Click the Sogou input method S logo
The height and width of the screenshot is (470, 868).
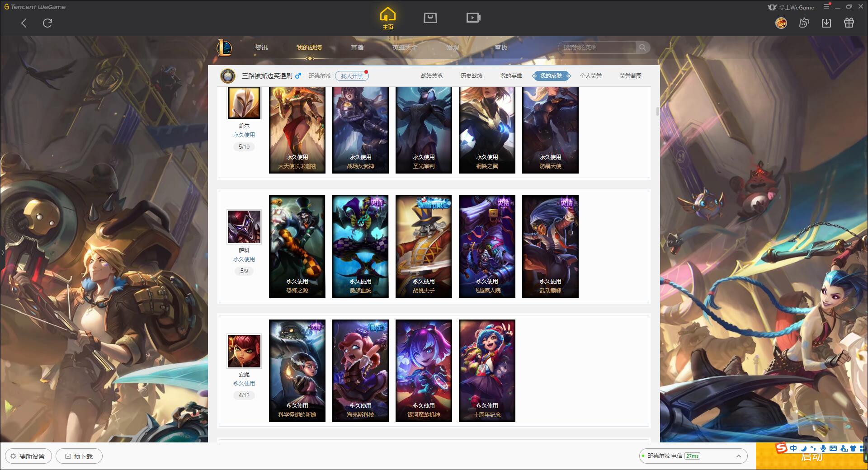click(781, 448)
